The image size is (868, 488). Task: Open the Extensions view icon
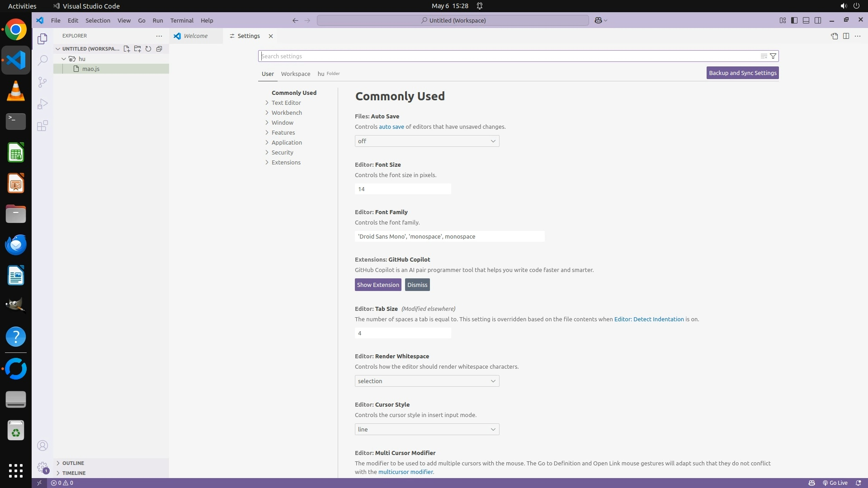[42, 126]
